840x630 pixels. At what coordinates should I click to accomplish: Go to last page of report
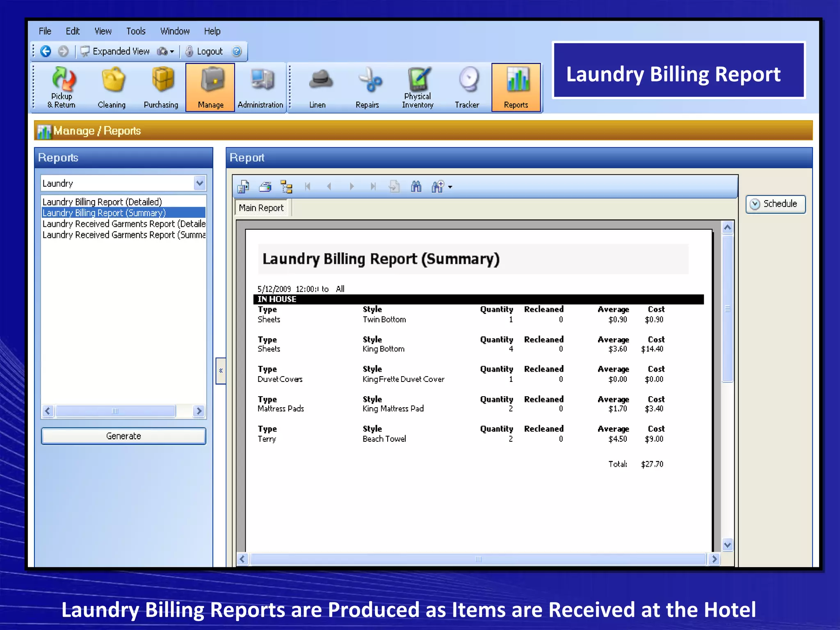[x=373, y=187]
